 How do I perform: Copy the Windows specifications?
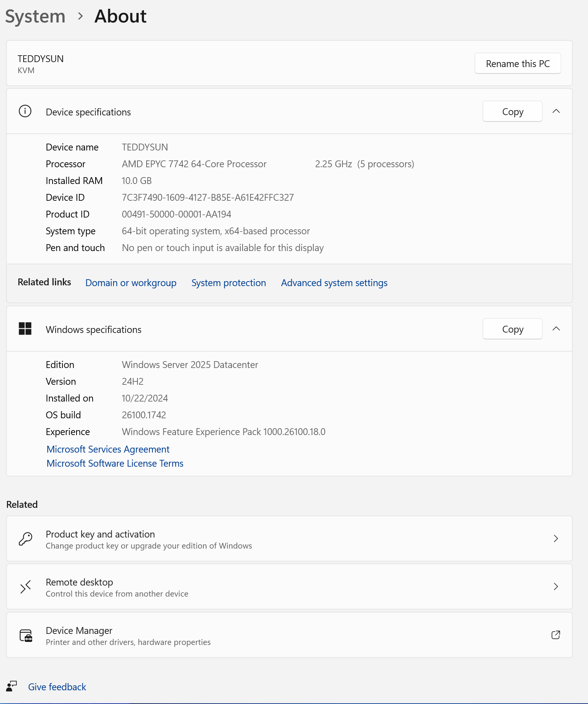(513, 329)
